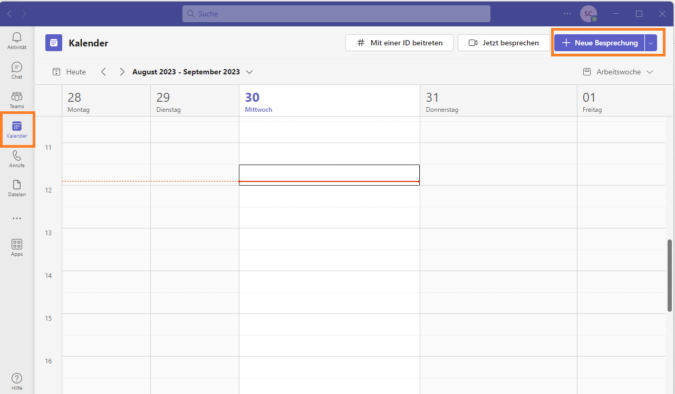
Task: Open Dateien file icon
Action: 17,188
